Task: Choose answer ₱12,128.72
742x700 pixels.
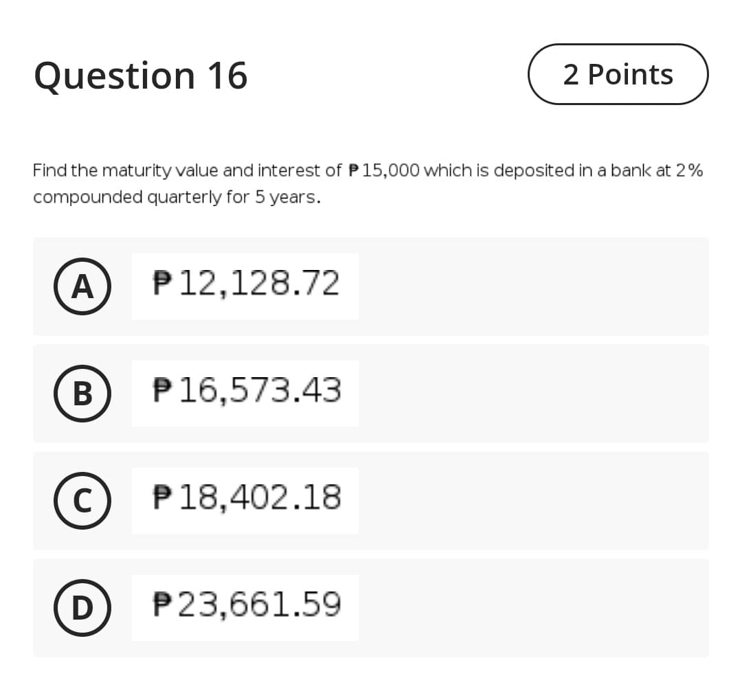Action: click(245, 285)
